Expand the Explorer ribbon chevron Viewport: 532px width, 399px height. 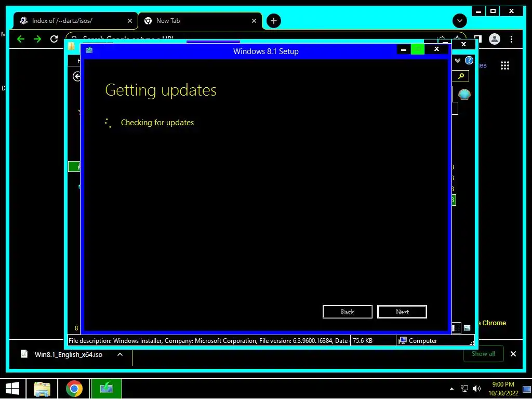pyautogui.click(x=458, y=60)
